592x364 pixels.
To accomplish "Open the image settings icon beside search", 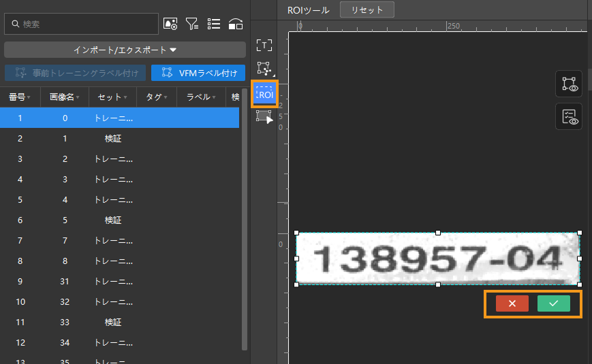I will point(170,24).
